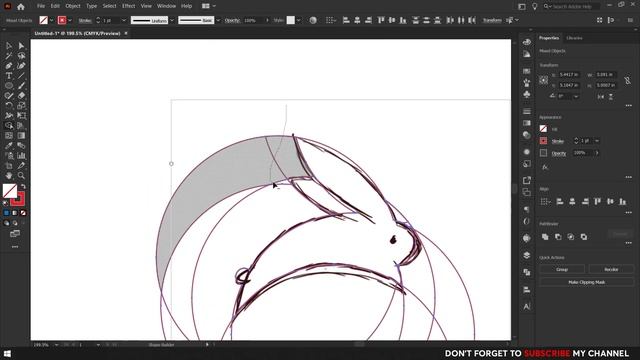Image resolution: width=640 pixels, height=360 pixels.
Task: Open the Layers panel icon in dock
Action: [527, 255]
